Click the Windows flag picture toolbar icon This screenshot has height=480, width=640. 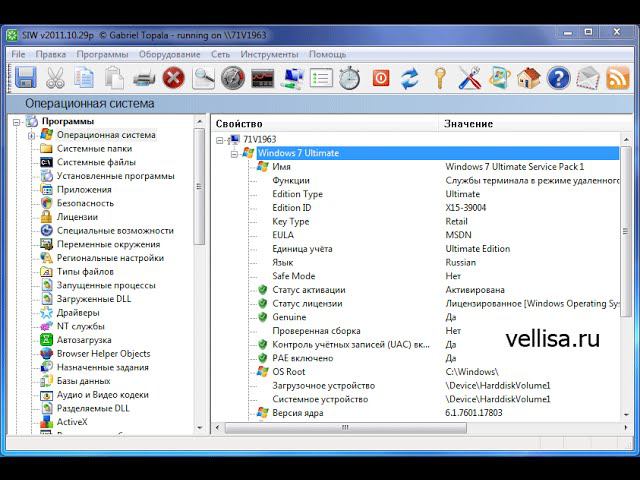499,77
